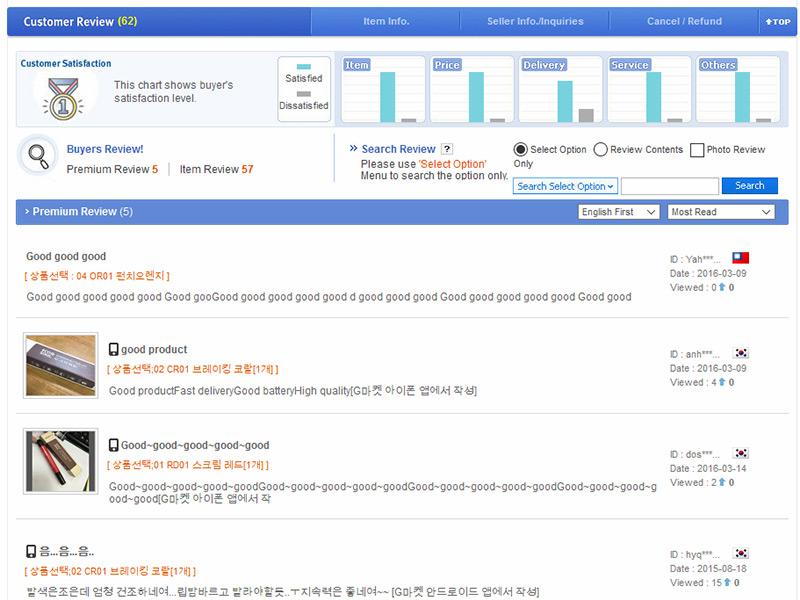Click the magnifier Buyers Review icon

click(39, 156)
